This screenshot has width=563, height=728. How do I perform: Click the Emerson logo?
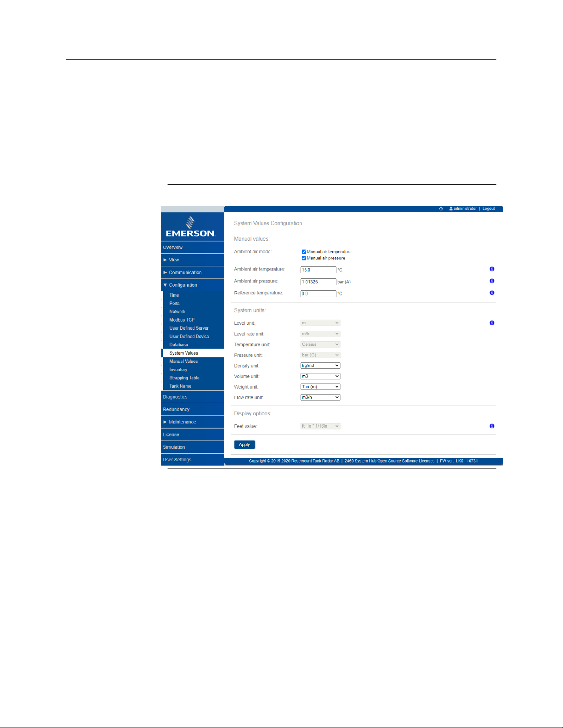click(191, 227)
